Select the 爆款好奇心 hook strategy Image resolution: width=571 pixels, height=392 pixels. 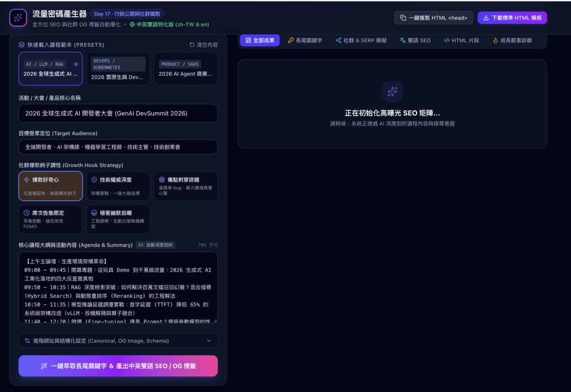point(51,186)
